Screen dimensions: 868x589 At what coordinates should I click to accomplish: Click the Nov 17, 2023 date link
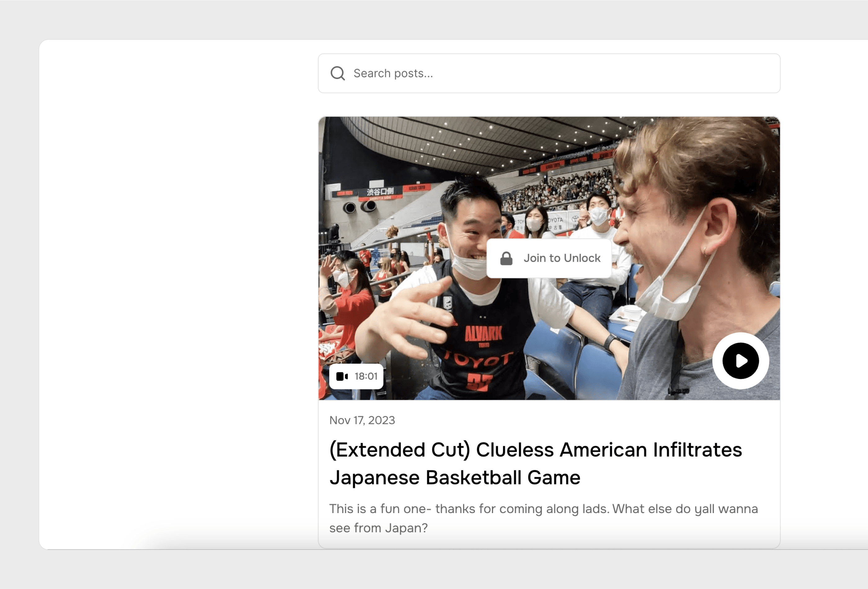pyautogui.click(x=362, y=420)
